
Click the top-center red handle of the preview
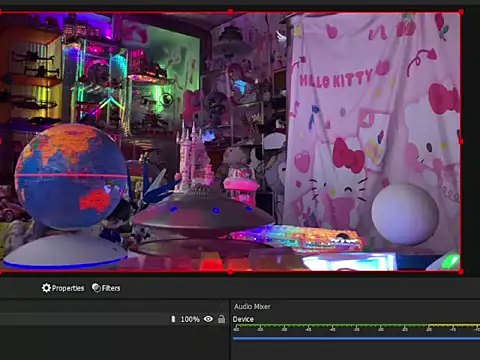230,12
